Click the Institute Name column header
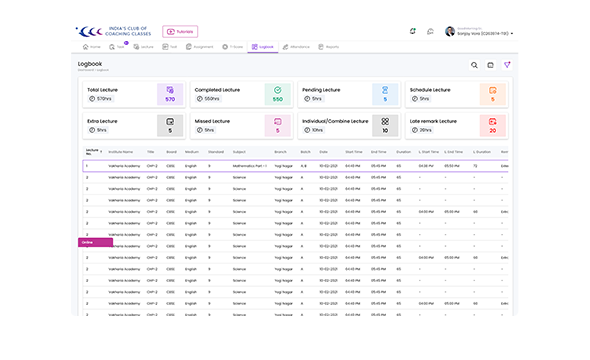The image size is (590, 360). pyautogui.click(x=120, y=152)
